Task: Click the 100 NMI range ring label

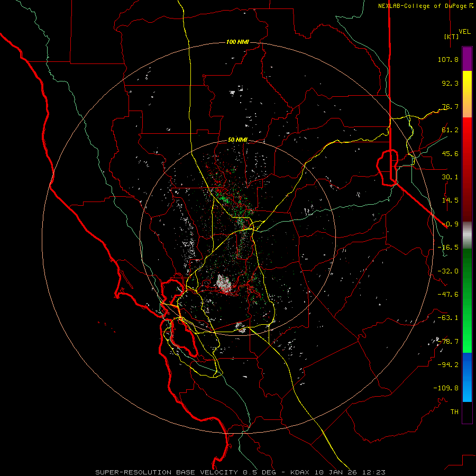Action: (x=237, y=42)
